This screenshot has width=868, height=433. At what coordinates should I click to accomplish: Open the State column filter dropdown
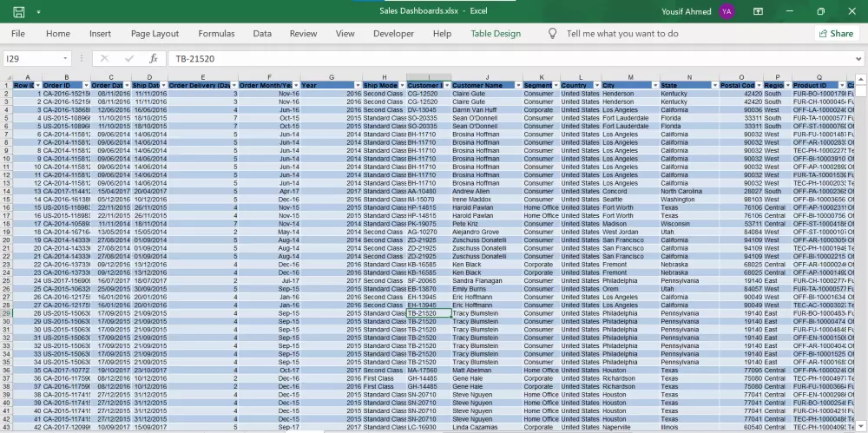(x=715, y=85)
